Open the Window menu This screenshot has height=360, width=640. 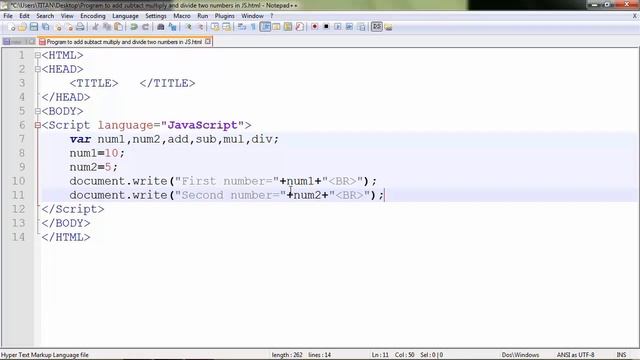click(x=252, y=16)
